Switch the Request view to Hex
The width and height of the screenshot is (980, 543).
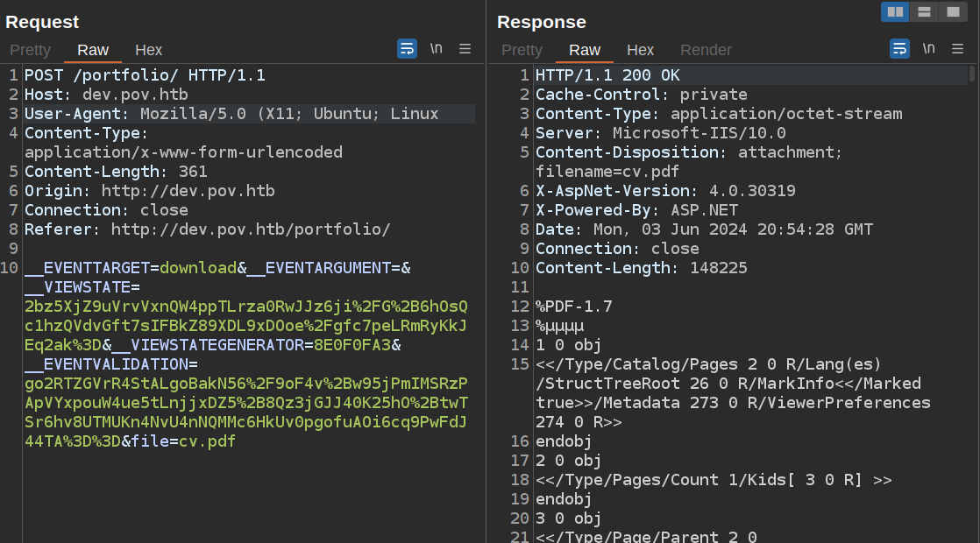(148, 50)
